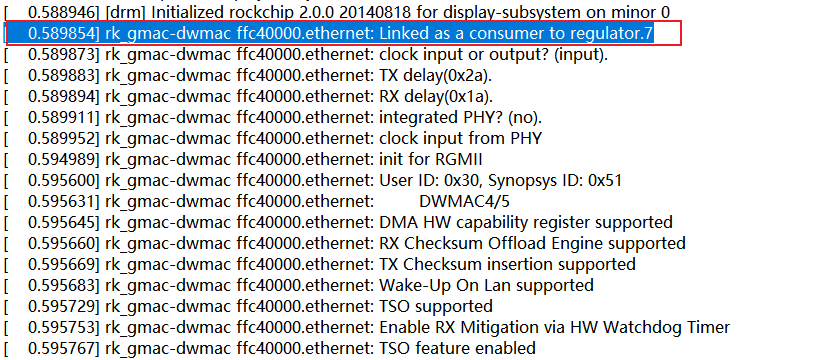
Task: Click the 'Wake-Up On Lan supported' line
Action: (299, 285)
